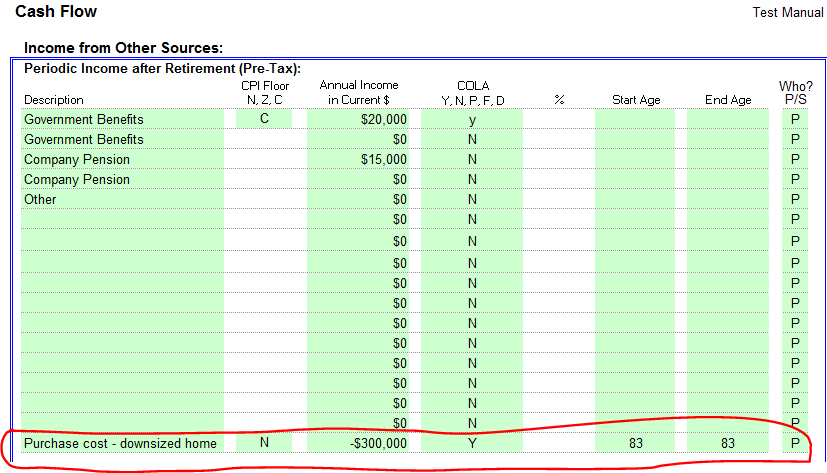Click the Who P cell in first Government Benefits row

[x=795, y=120]
